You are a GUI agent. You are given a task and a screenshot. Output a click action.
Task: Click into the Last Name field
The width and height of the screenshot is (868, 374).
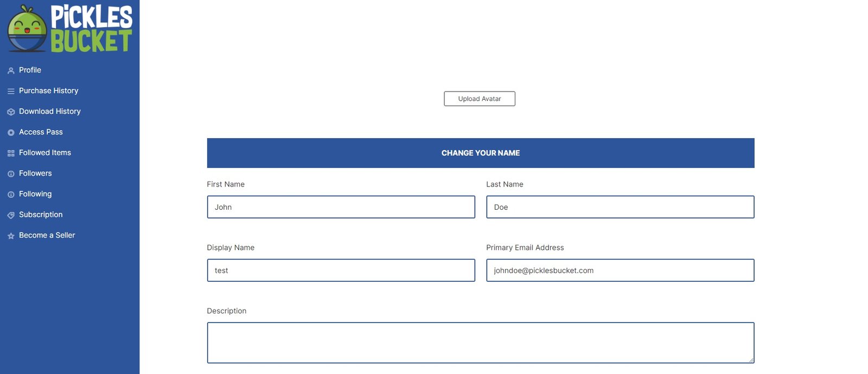[x=620, y=207]
